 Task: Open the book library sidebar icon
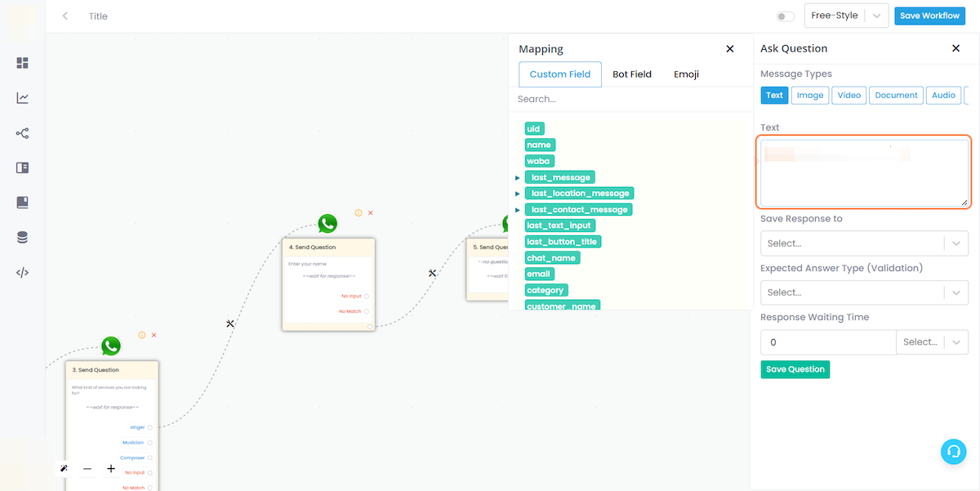click(22, 203)
